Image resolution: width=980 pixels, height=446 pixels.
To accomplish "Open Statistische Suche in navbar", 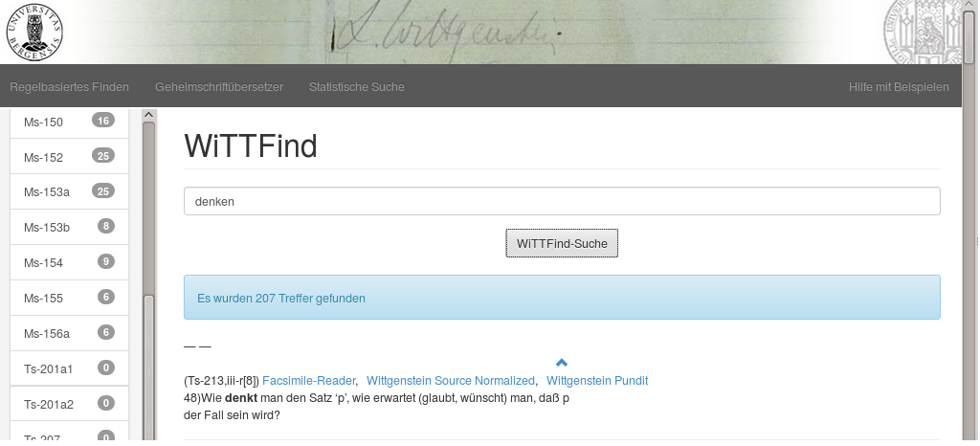I will click(x=356, y=87).
